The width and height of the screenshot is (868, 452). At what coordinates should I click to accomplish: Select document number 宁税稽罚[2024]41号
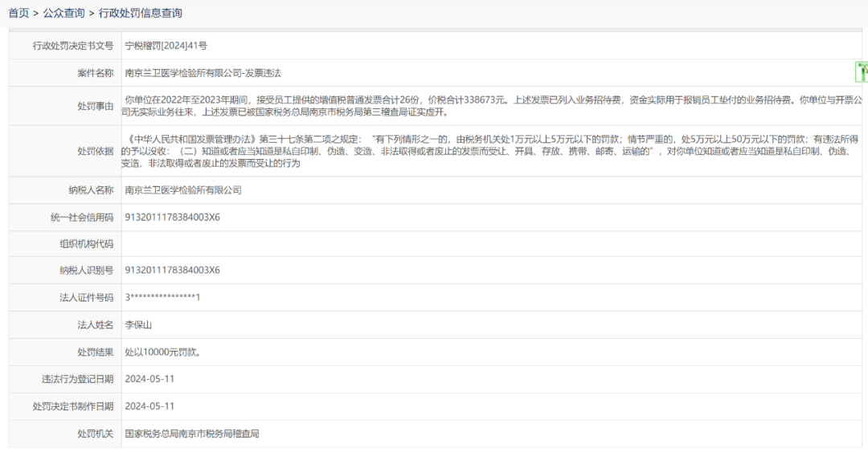pyautogui.click(x=166, y=46)
